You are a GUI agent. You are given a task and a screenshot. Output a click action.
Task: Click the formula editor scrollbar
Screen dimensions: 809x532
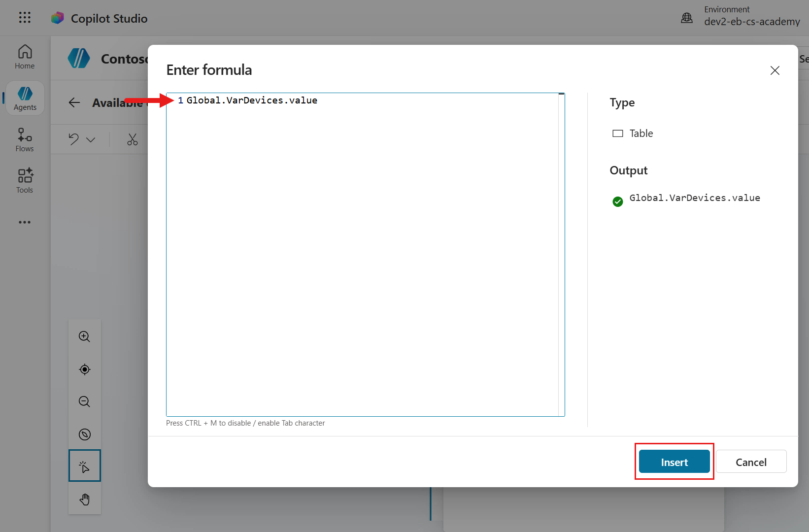[562, 255]
